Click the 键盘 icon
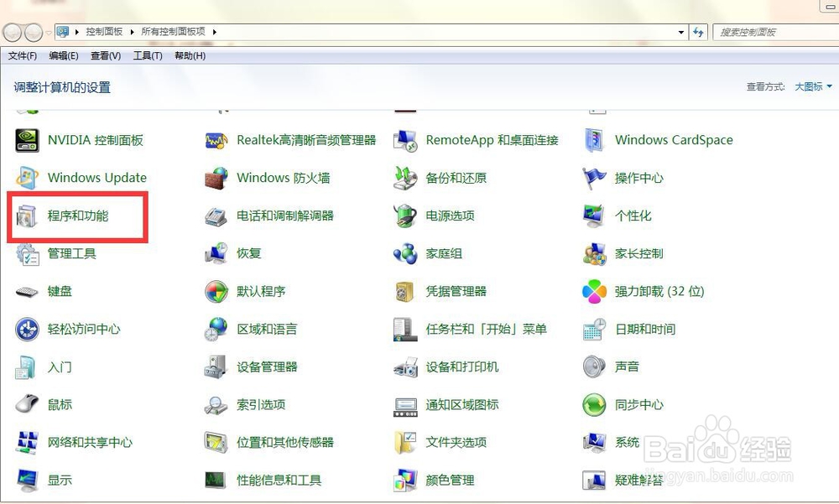 pos(27,292)
